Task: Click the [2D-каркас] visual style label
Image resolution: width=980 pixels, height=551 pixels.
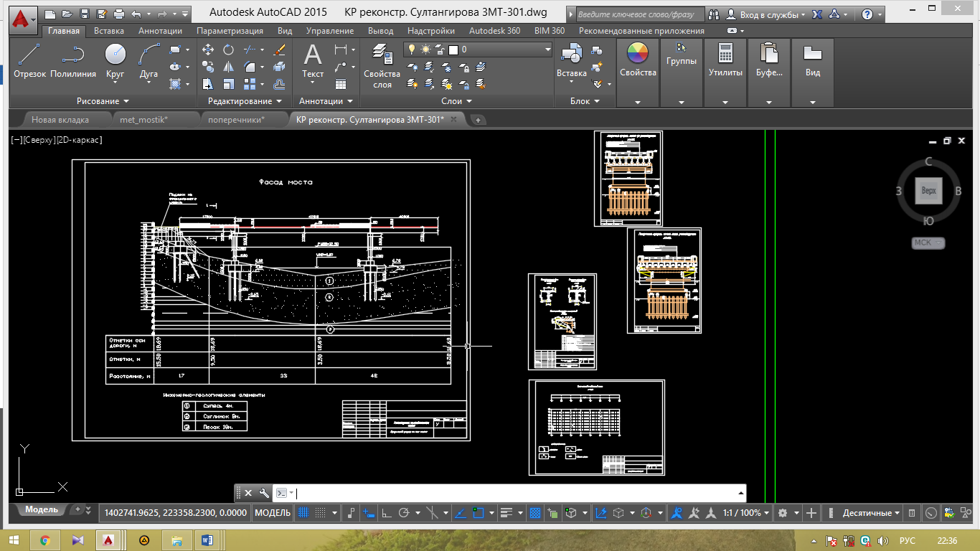Action: [x=80, y=140]
